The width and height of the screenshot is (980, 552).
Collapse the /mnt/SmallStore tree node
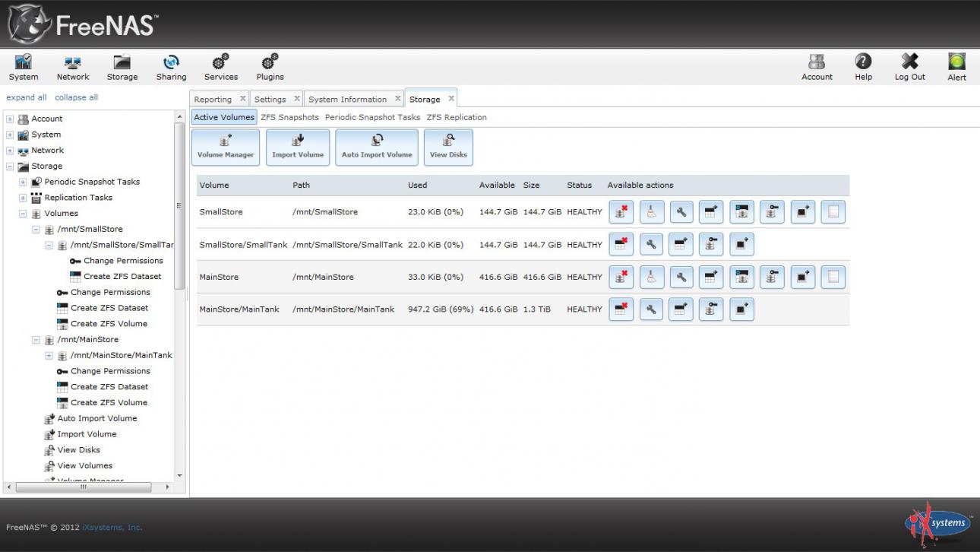[x=36, y=230]
